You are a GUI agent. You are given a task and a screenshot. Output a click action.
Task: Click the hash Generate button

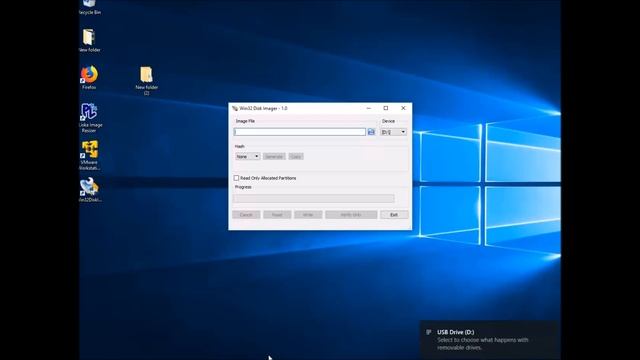[x=274, y=156]
